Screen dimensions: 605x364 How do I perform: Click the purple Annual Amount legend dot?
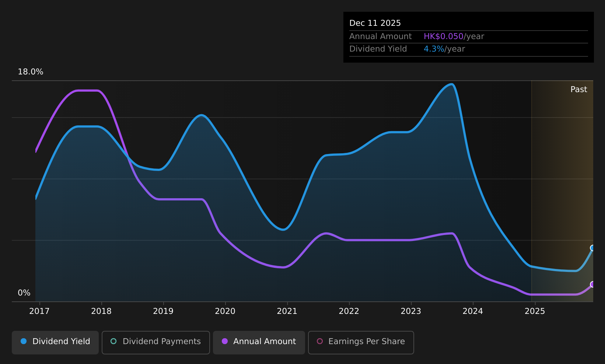[x=225, y=341]
